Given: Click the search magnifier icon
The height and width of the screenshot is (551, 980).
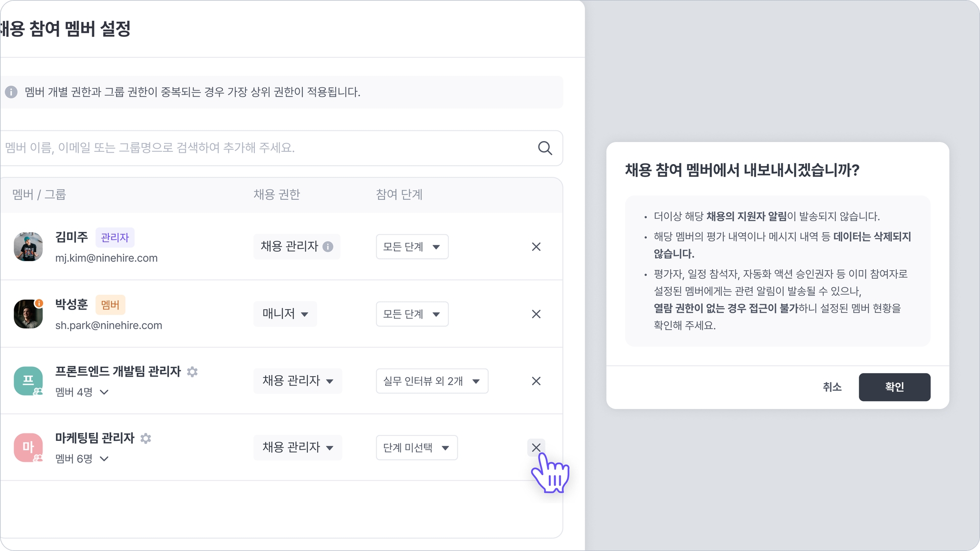Looking at the screenshot, I should pos(545,148).
